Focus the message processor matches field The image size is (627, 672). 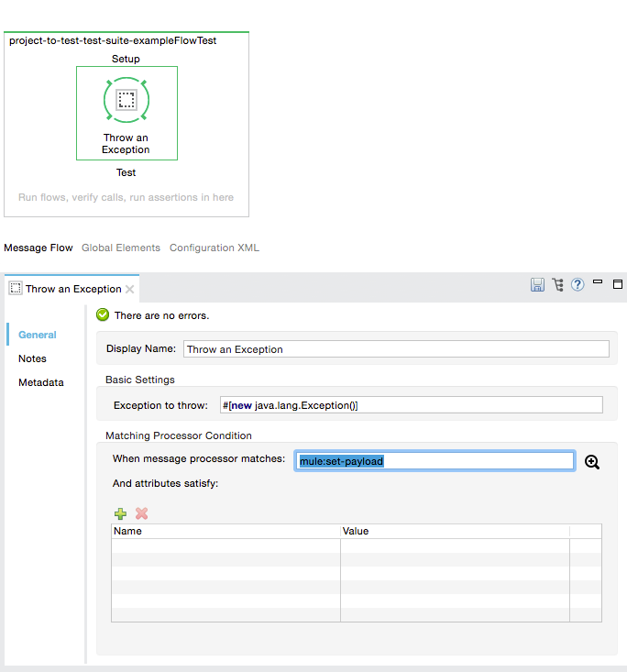pyautogui.click(x=435, y=461)
